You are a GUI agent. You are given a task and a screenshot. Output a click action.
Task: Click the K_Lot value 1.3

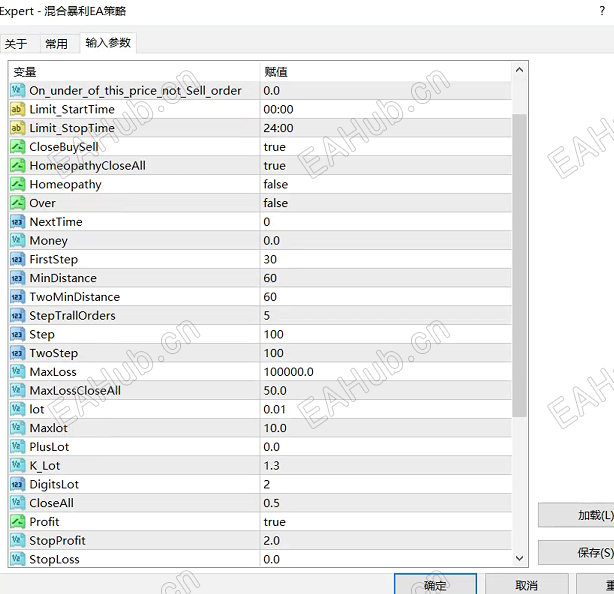(x=271, y=466)
